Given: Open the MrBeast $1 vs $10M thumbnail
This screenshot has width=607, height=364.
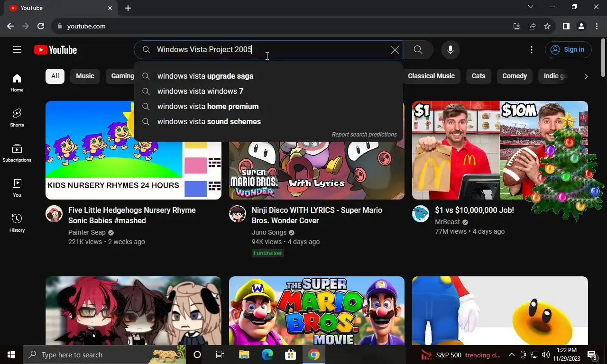Looking at the screenshot, I should click(x=500, y=150).
